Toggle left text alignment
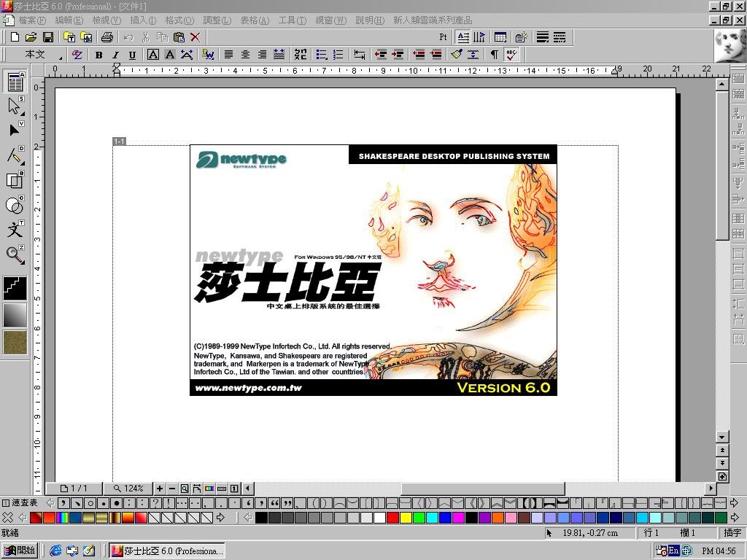 pos(228,54)
